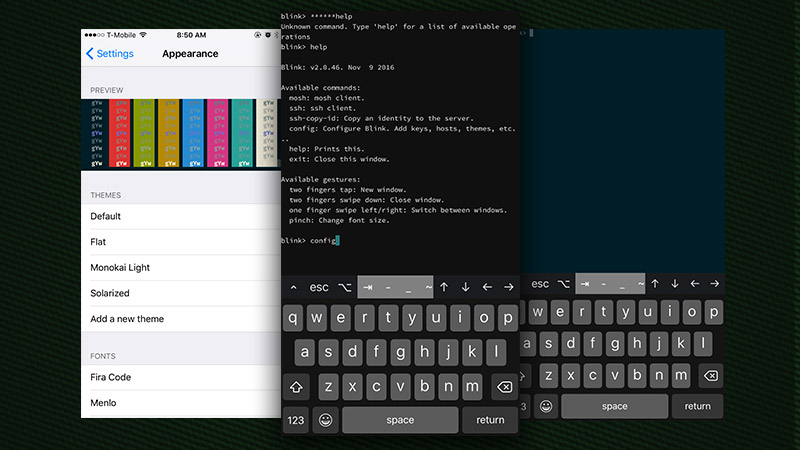Tap the caret toggle left of esc
Screen dimensions: 800x450
pos(293,287)
